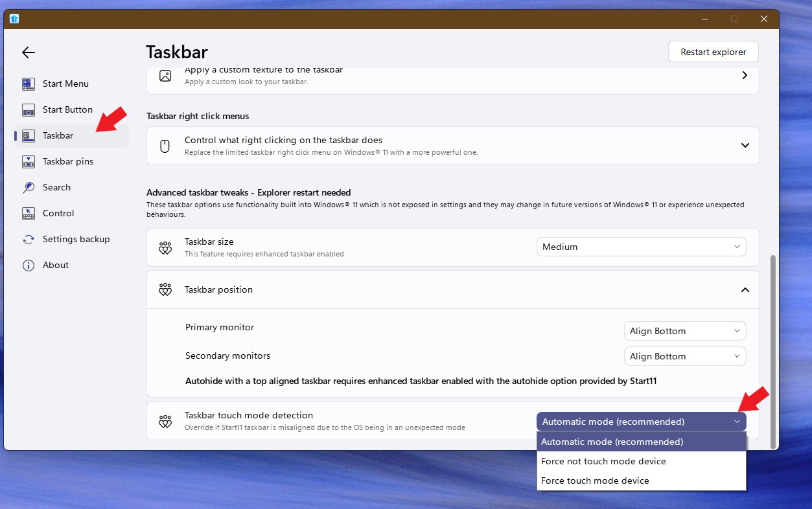812x509 pixels.
Task: Click the Settings backup sync icon
Action: [29, 239]
